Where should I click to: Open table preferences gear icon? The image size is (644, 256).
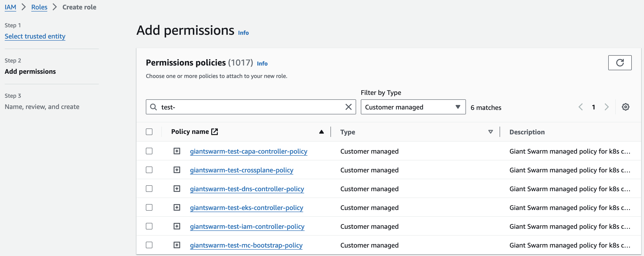625,107
